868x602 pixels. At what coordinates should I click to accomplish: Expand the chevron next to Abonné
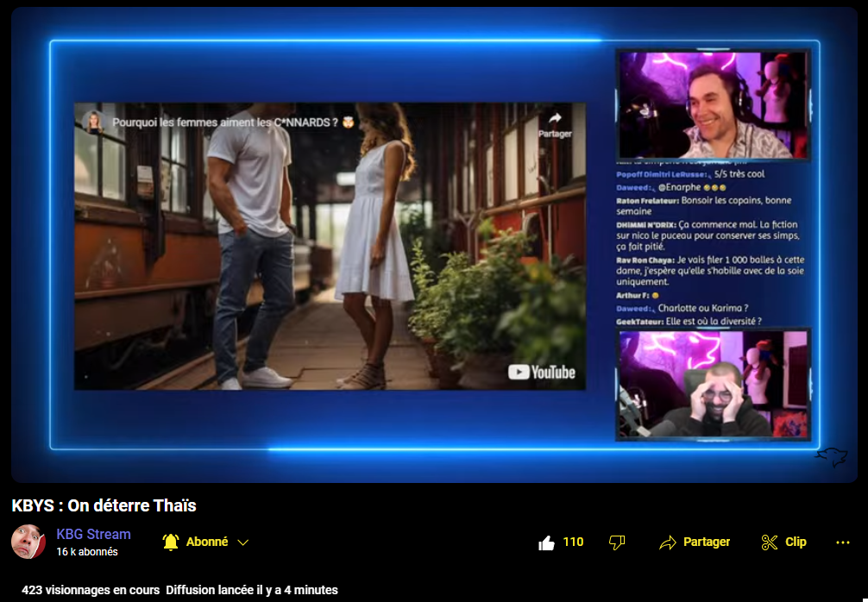(x=243, y=542)
